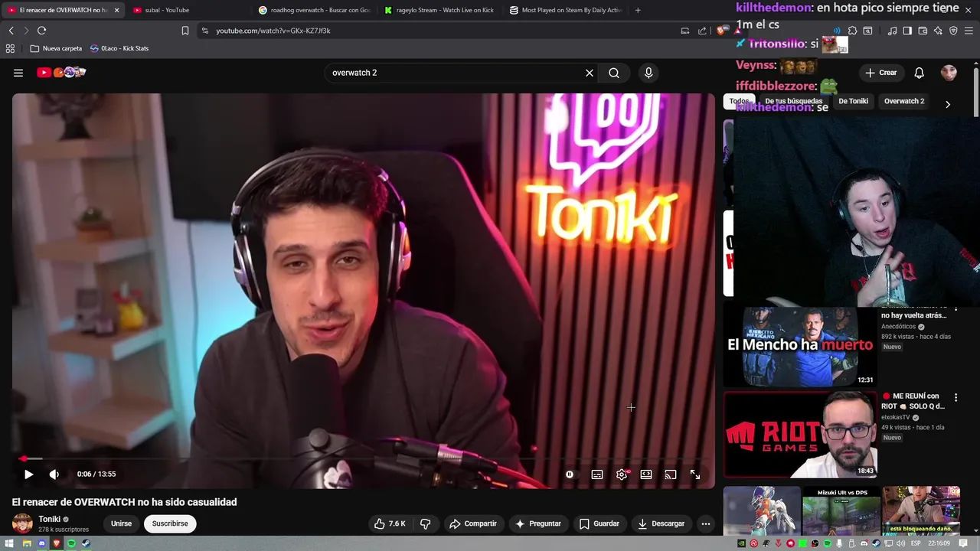The image size is (980, 551).
Task: Open a new browser tab
Action: pyautogui.click(x=638, y=10)
